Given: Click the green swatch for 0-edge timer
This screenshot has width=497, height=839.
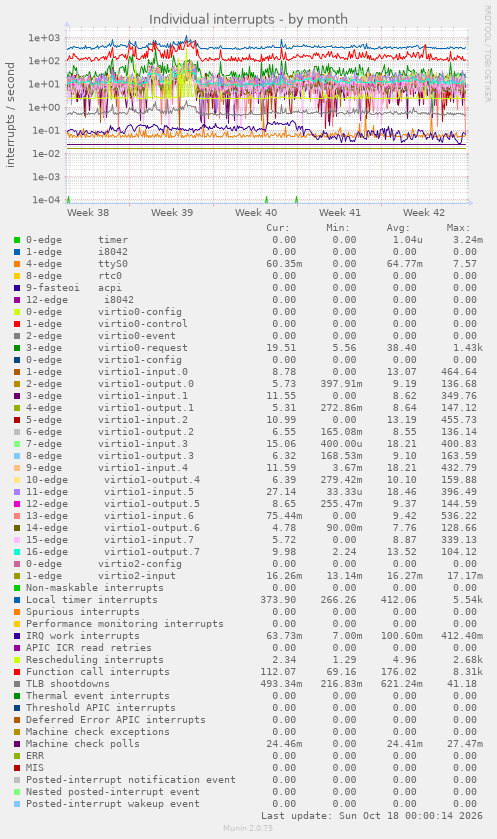Looking at the screenshot, I should [17, 240].
